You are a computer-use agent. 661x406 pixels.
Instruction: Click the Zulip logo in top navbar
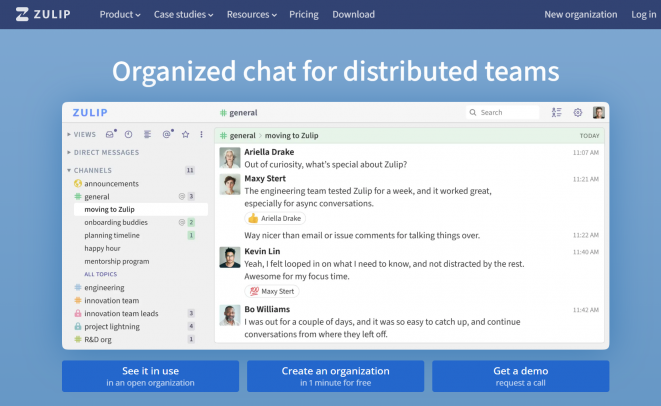pos(43,14)
